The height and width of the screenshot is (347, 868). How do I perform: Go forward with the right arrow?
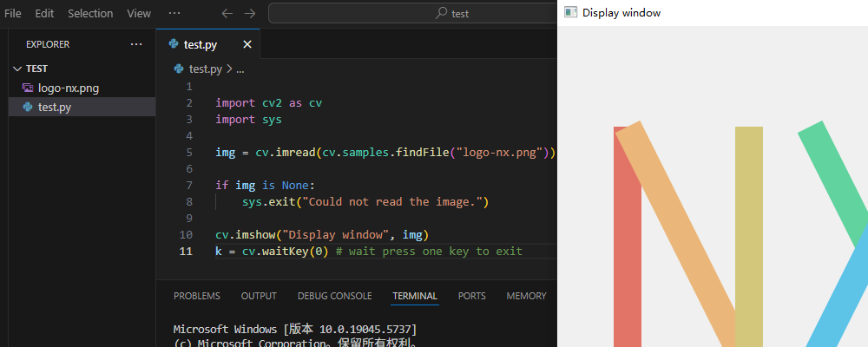pos(250,13)
